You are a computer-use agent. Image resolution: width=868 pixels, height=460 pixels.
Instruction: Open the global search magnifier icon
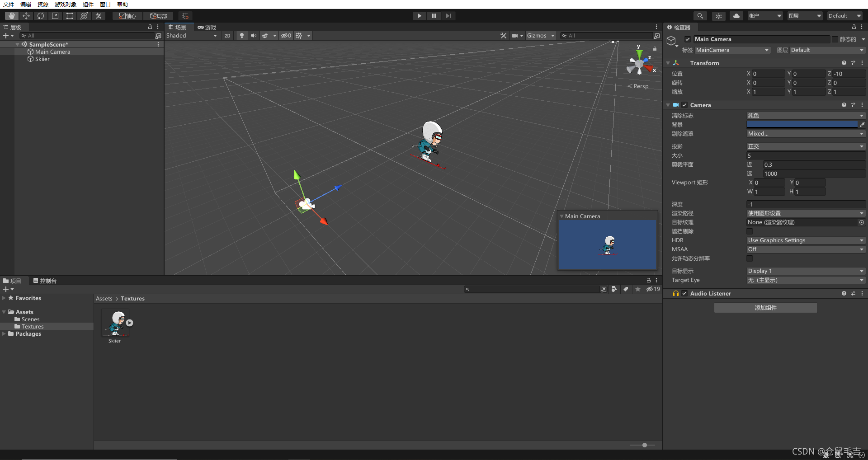(700, 16)
